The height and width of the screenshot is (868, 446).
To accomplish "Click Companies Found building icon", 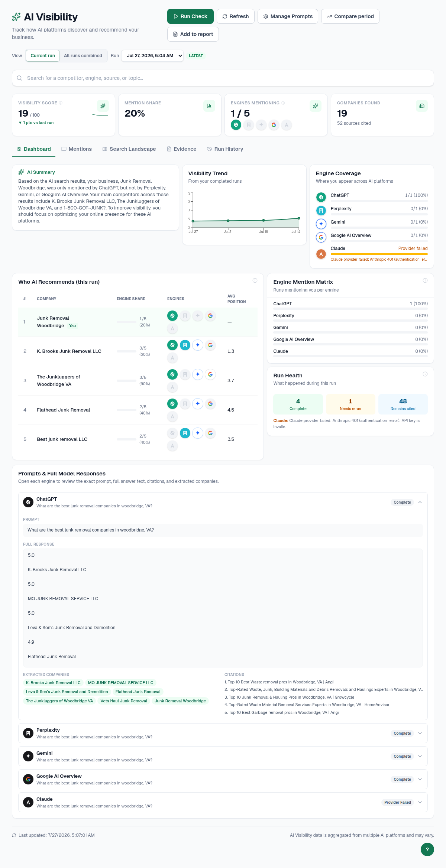I will [422, 106].
